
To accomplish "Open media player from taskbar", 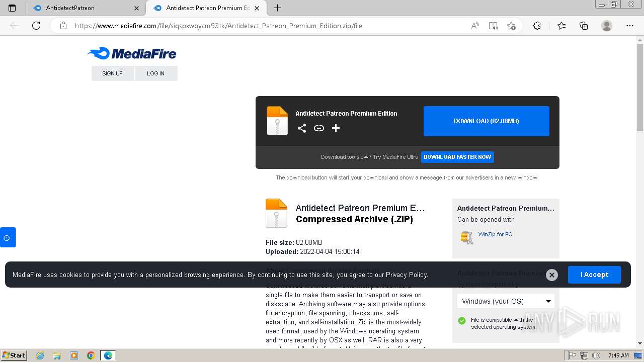I will point(74,355).
